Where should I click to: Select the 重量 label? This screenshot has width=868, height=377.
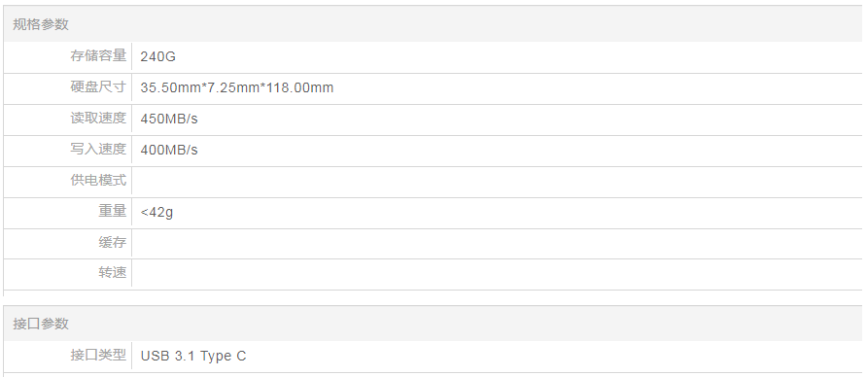(113, 211)
